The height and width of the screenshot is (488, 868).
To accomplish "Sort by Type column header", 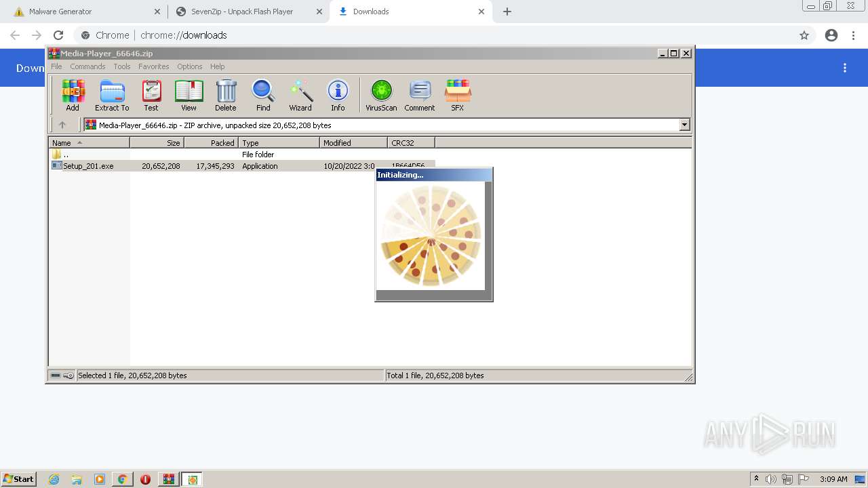I will pos(279,142).
